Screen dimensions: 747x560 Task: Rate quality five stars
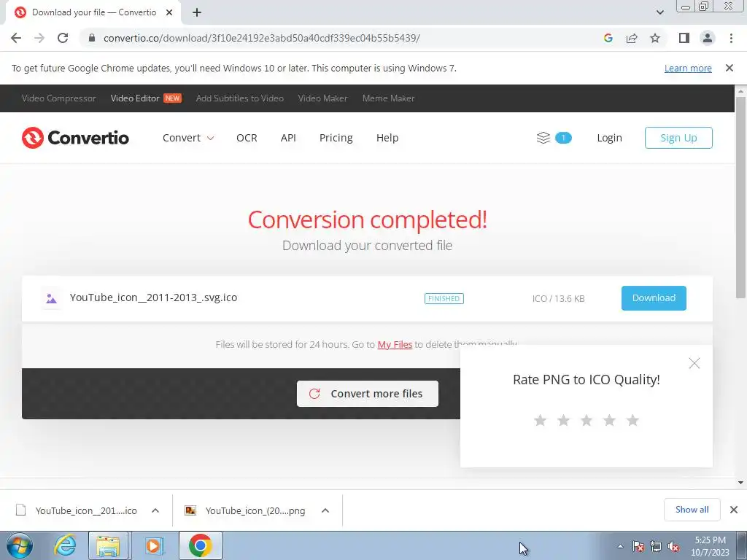pos(632,420)
